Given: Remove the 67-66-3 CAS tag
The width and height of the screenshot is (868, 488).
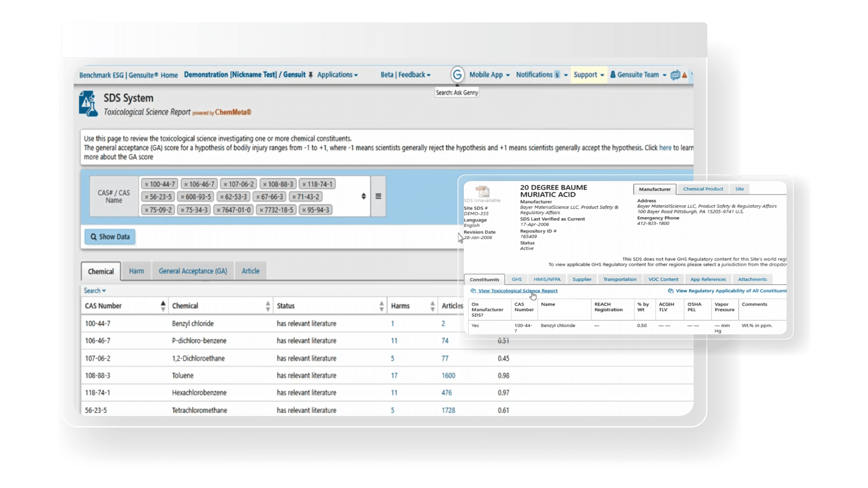Looking at the screenshot, I should click(x=258, y=197).
